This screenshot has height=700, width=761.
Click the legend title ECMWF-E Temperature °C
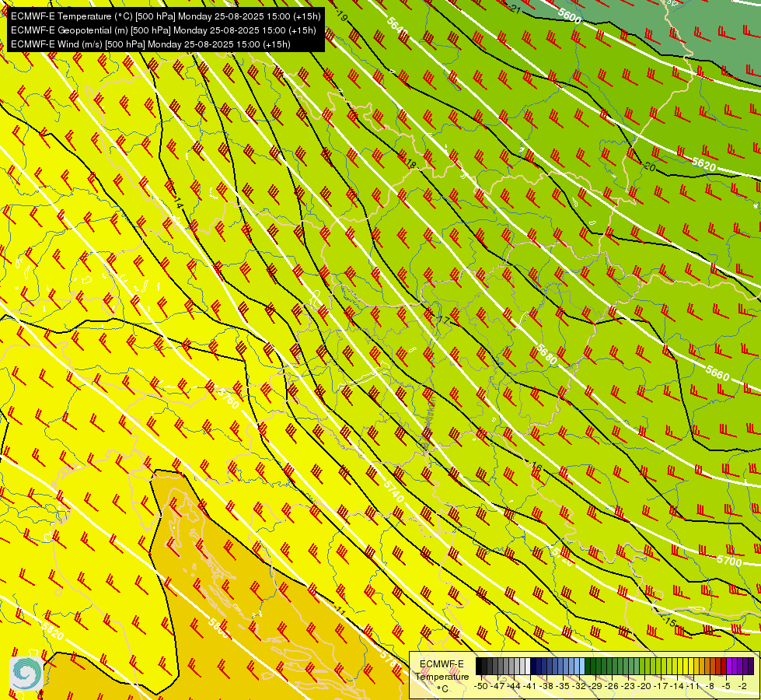442,677
